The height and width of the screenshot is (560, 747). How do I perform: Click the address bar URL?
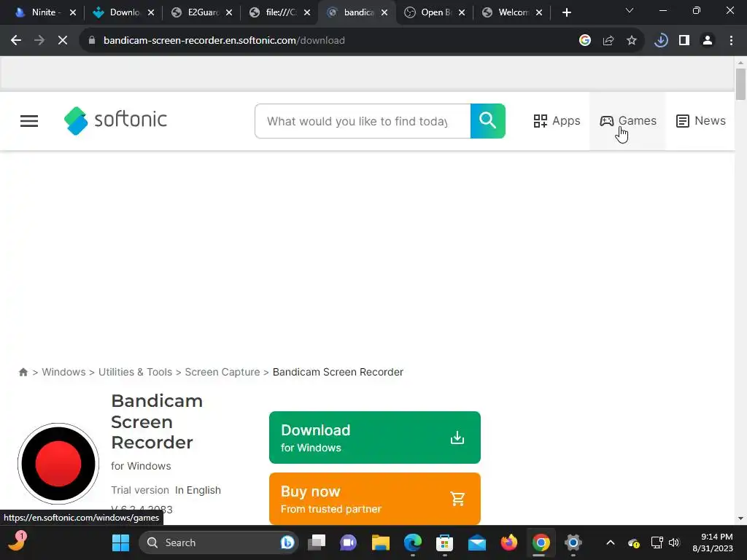[224, 41]
